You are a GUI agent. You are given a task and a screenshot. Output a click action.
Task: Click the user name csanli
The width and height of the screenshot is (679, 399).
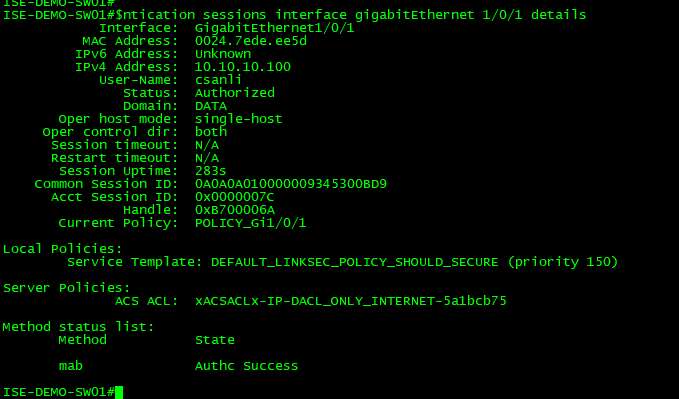tap(218, 80)
